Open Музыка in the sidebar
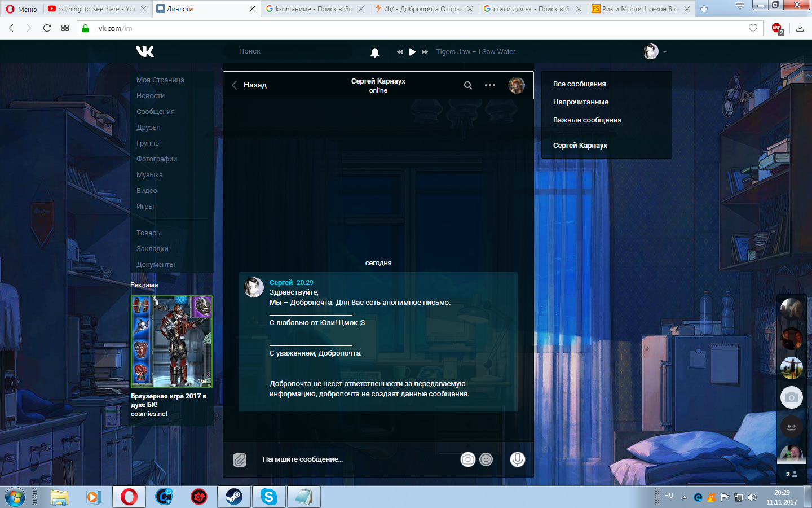 [149, 175]
